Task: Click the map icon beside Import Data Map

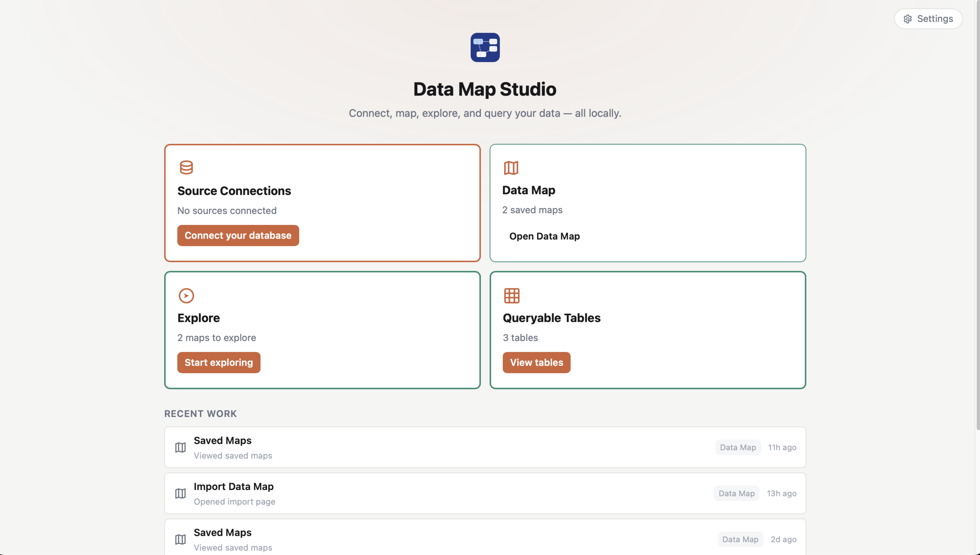Action: (180, 493)
